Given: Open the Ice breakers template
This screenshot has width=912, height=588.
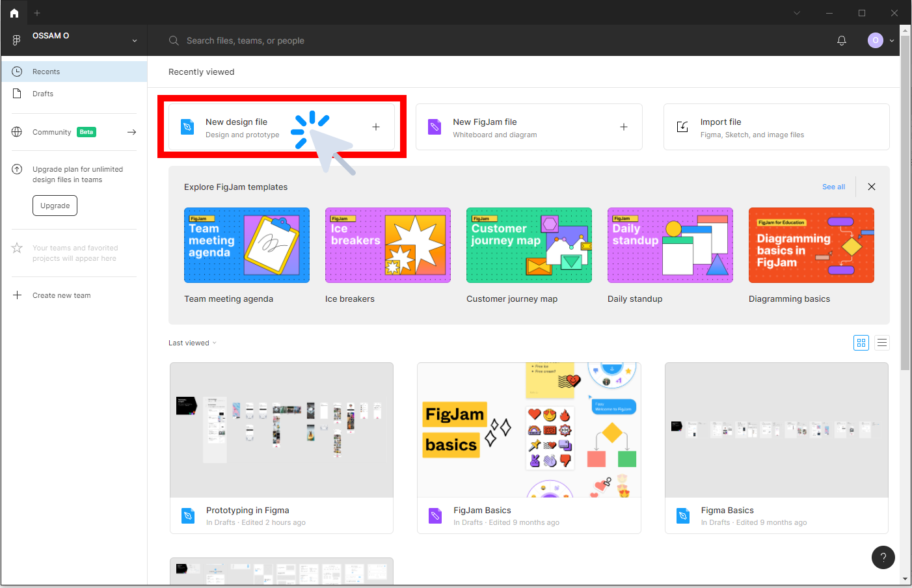Looking at the screenshot, I should click(388, 245).
